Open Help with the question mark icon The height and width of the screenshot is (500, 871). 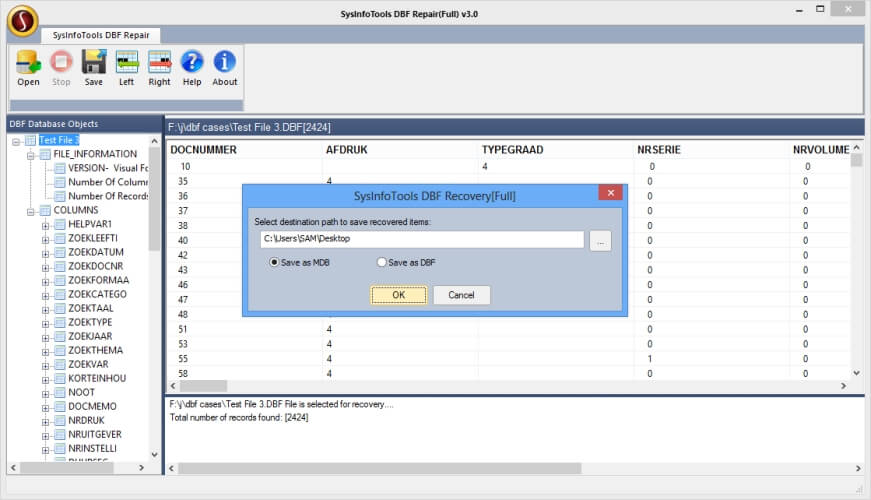coord(192,64)
